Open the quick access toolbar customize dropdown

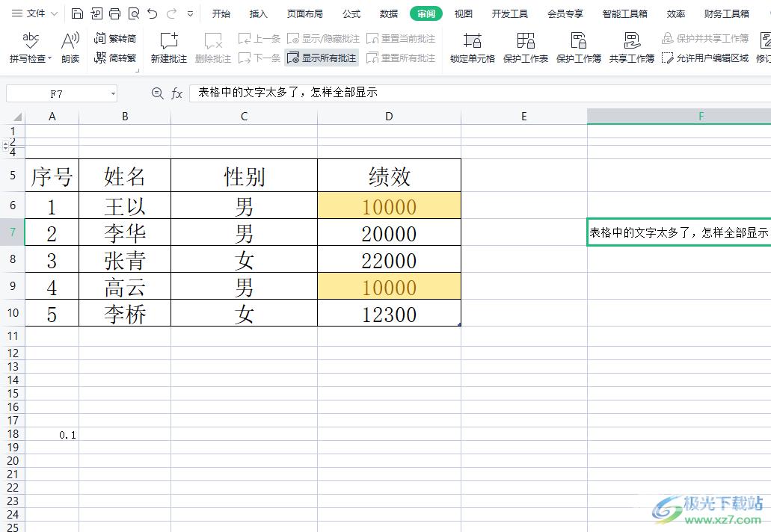[190, 14]
